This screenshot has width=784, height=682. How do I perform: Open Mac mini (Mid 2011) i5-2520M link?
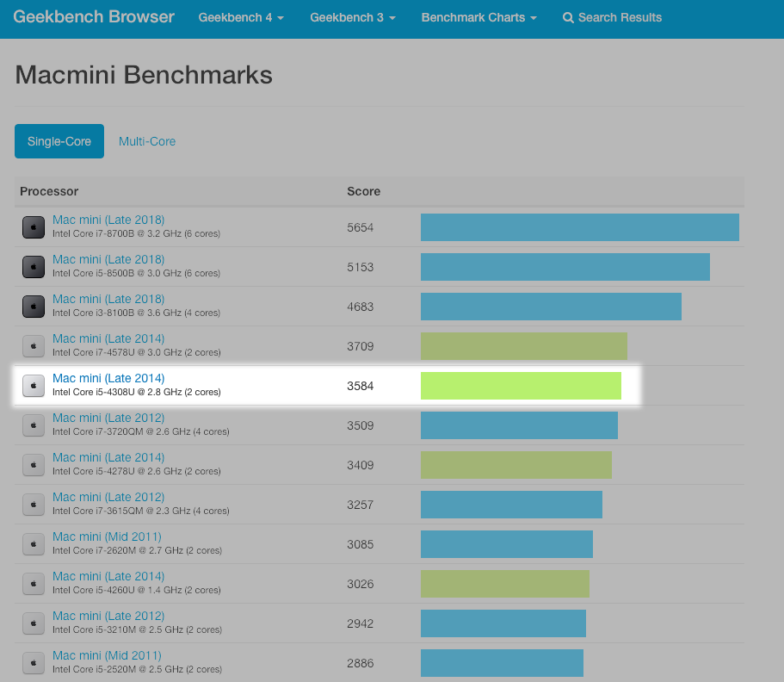click(107, 656)
